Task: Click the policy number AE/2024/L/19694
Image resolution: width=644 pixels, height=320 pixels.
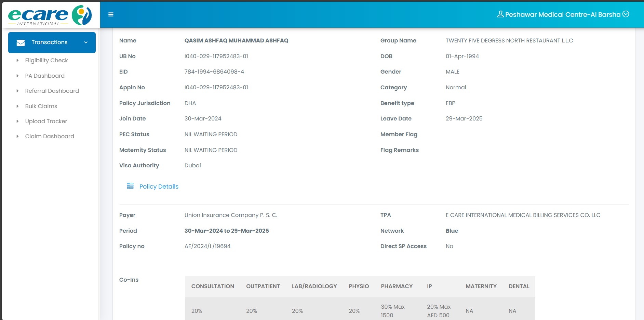Action: click(x=207, y=246)
